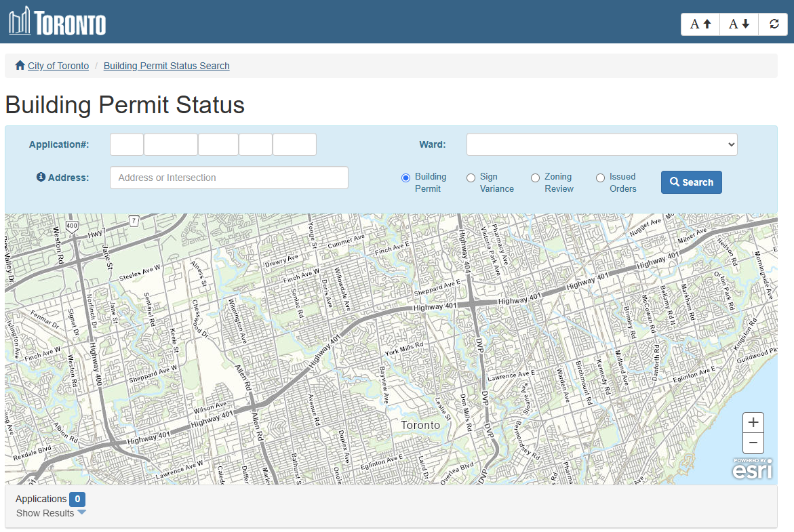Zoom in on the map
Screen dimensions: 794x532
click(753, 422)
